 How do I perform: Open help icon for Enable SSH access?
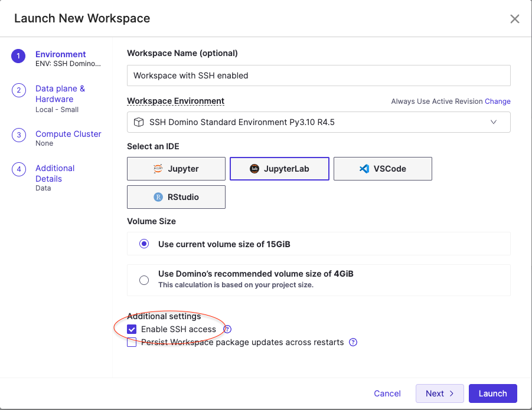click(x=227, y=329)
